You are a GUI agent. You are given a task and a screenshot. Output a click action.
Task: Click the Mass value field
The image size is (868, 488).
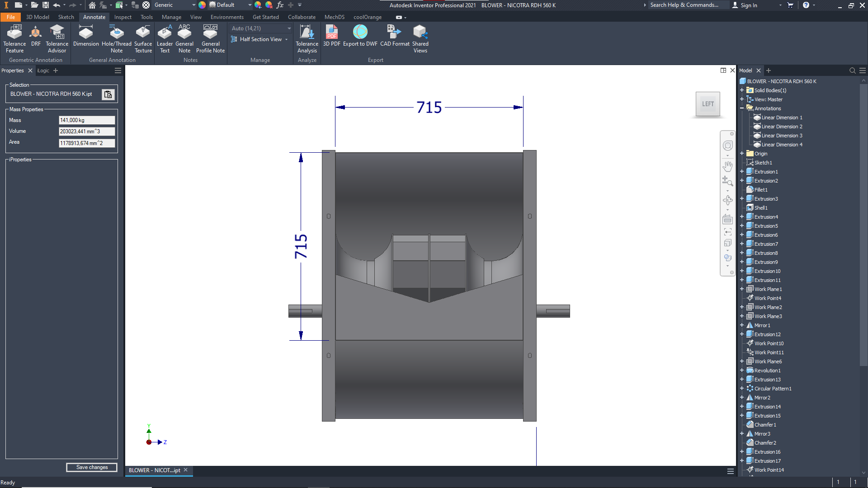(x=87, y=120)
